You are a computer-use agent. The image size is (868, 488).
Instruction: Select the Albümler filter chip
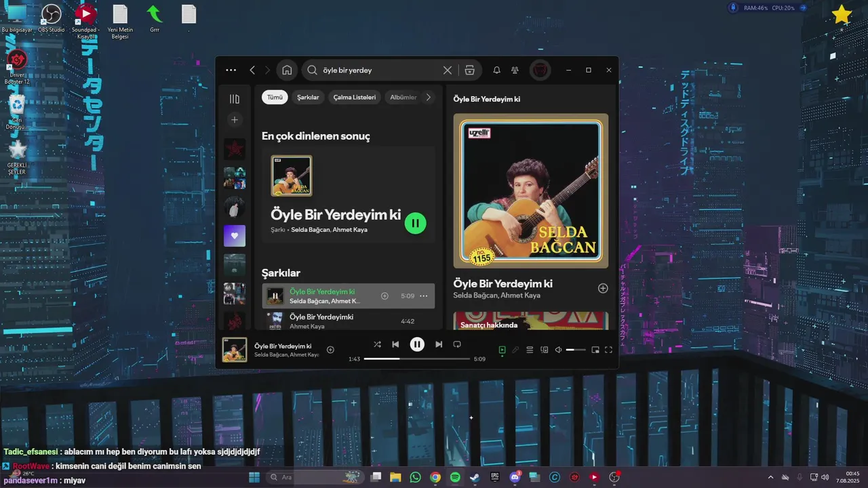tap(403, 97)
